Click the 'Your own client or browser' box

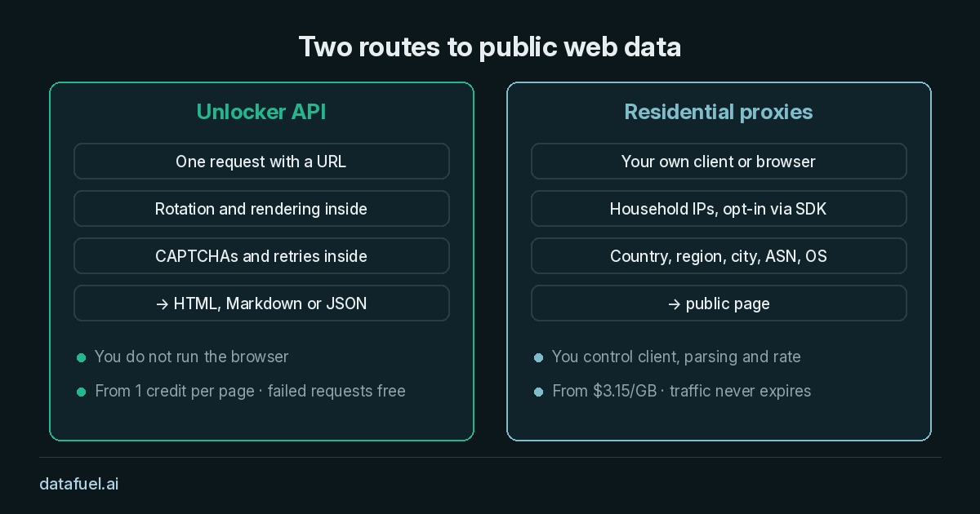[x=719, y=162]
